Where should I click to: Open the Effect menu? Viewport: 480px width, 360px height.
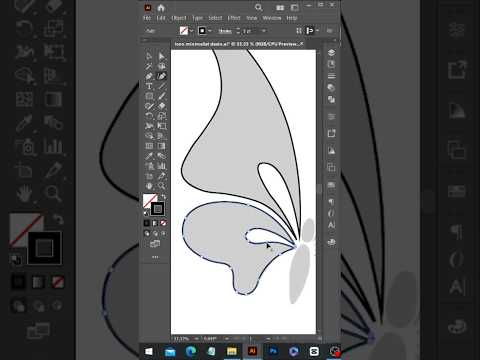234,18
